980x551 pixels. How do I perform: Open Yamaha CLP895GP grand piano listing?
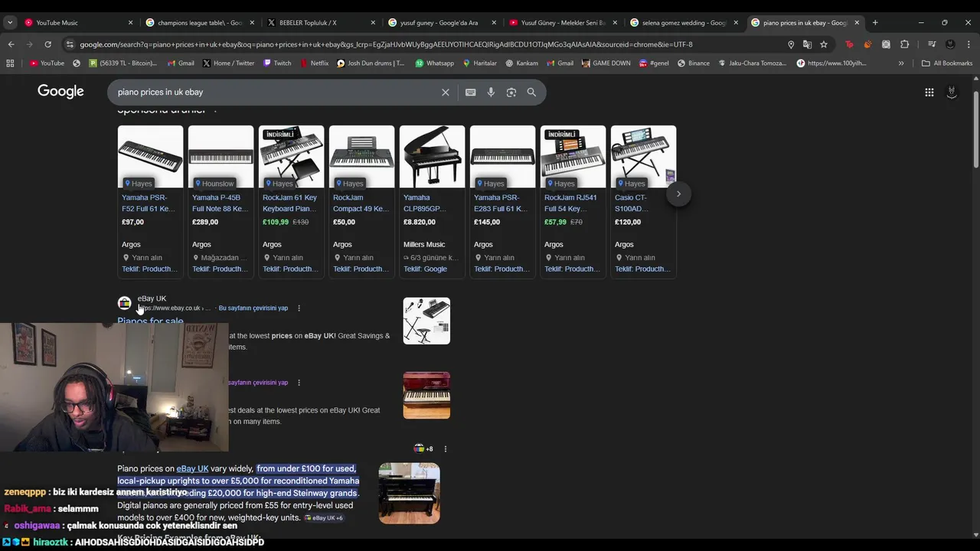click(432, 201)
